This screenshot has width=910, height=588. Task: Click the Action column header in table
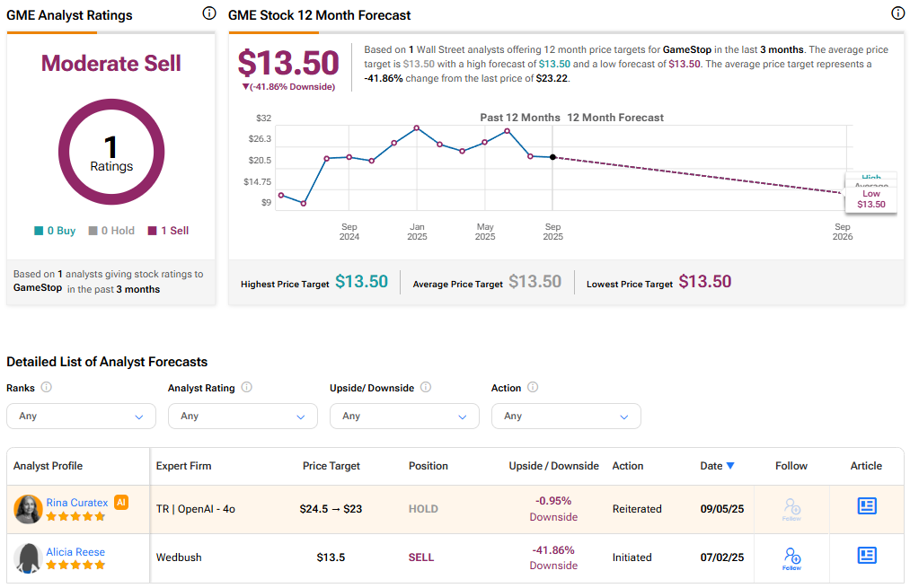coord(627,466)
